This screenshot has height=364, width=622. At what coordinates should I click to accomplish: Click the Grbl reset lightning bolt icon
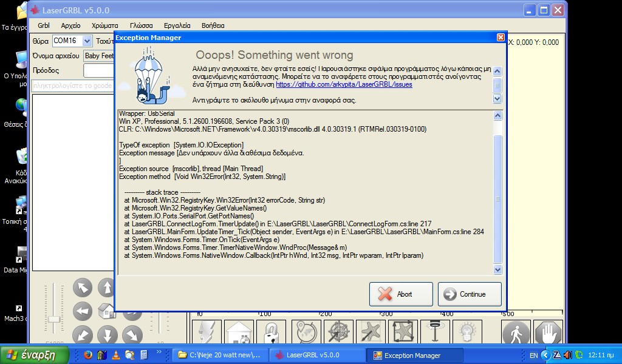206,332
